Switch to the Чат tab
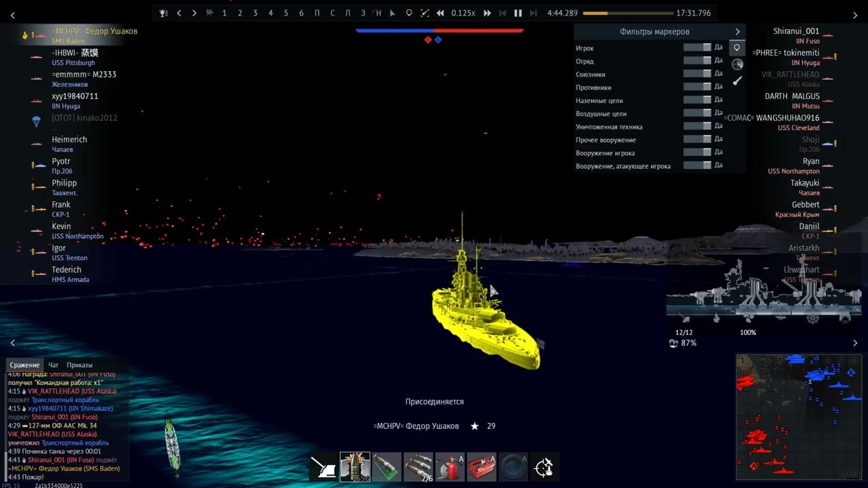 [53, 365]
